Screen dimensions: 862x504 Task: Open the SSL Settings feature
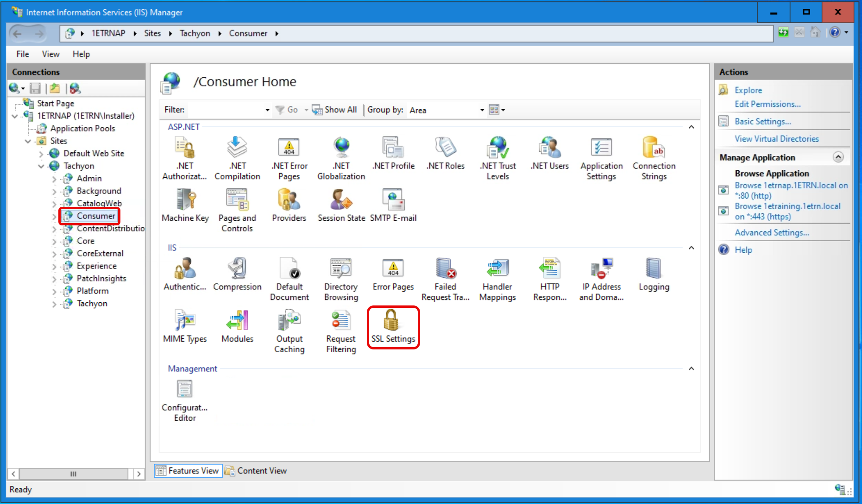[393, 327]
